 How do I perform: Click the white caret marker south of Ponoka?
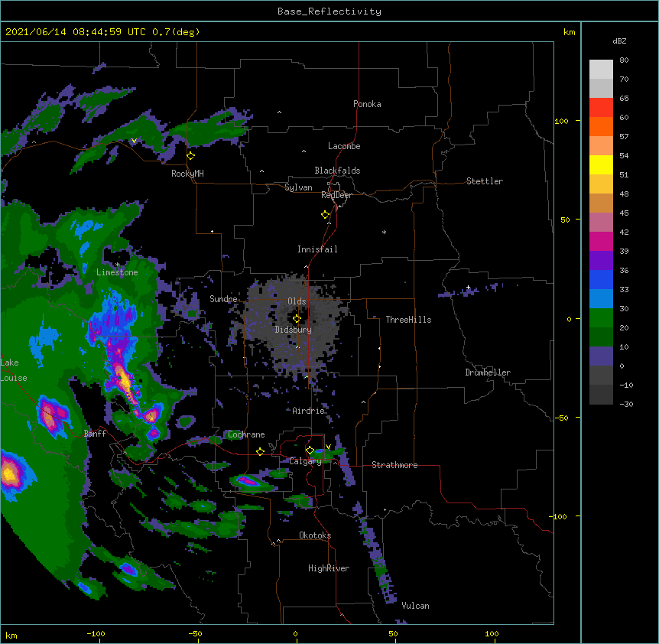[x=280, y=112]
